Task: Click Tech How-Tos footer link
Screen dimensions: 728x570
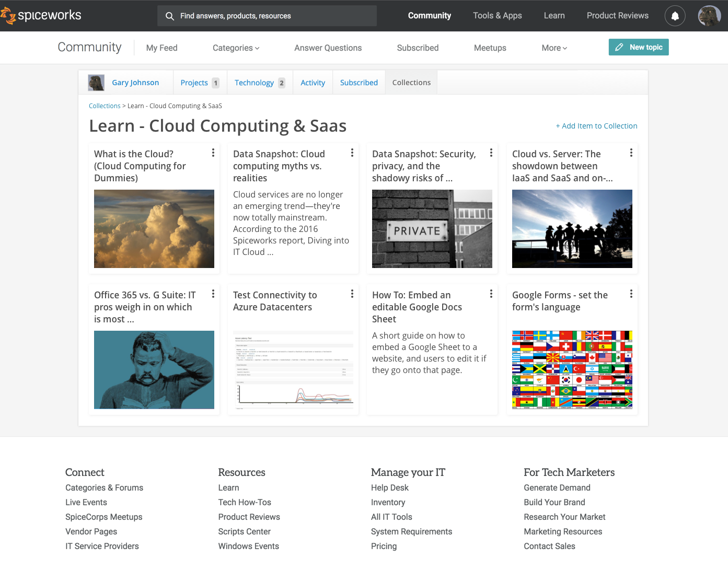Action: click(245, 502)
